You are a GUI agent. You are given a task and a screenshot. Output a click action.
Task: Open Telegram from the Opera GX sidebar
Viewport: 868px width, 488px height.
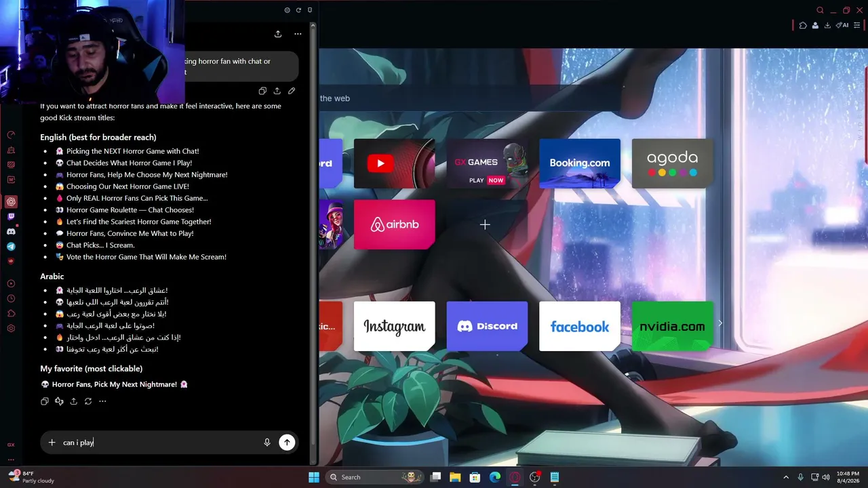(x=11, y=247)
